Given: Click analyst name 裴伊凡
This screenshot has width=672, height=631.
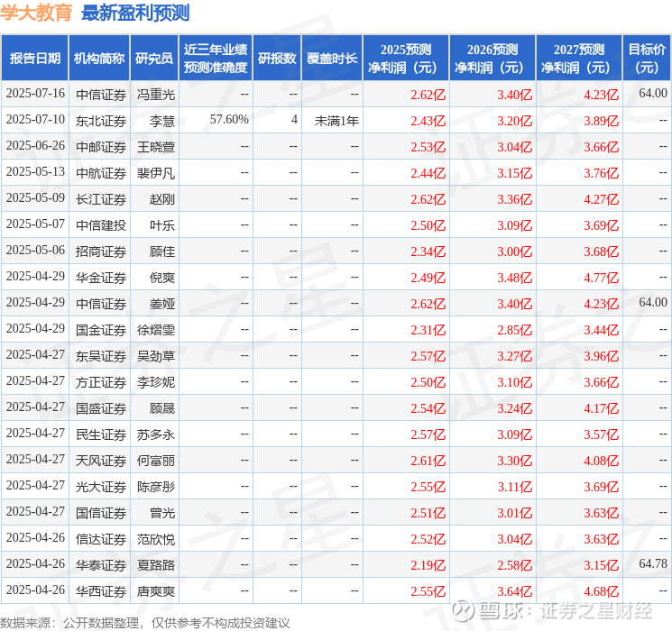Looking at the screenshot, I should pos(156,173).
